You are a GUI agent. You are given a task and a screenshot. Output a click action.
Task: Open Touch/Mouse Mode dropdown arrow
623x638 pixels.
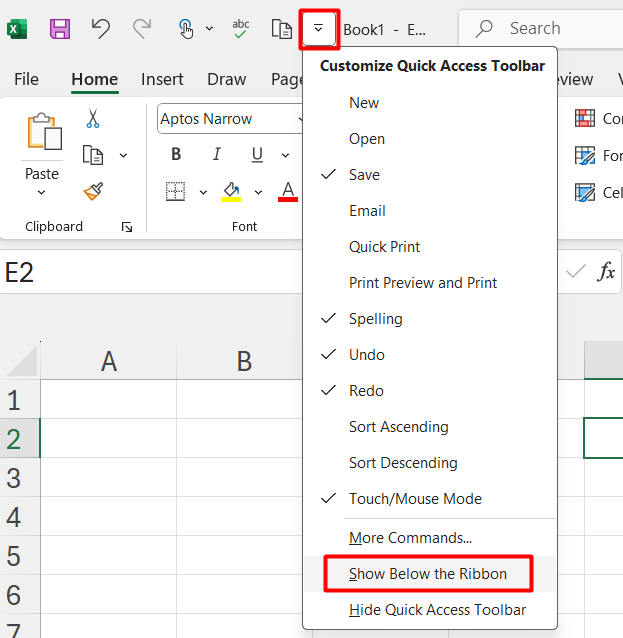point(209,29)
